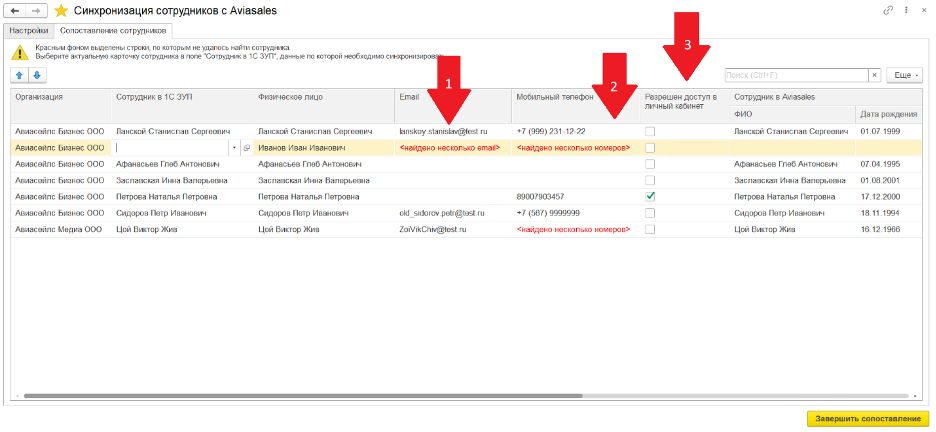The width and height of the screenshot is (936, 432).
Task: Enable account access for Ланской Станислав Сергеевич
Action: pos(650,131)
